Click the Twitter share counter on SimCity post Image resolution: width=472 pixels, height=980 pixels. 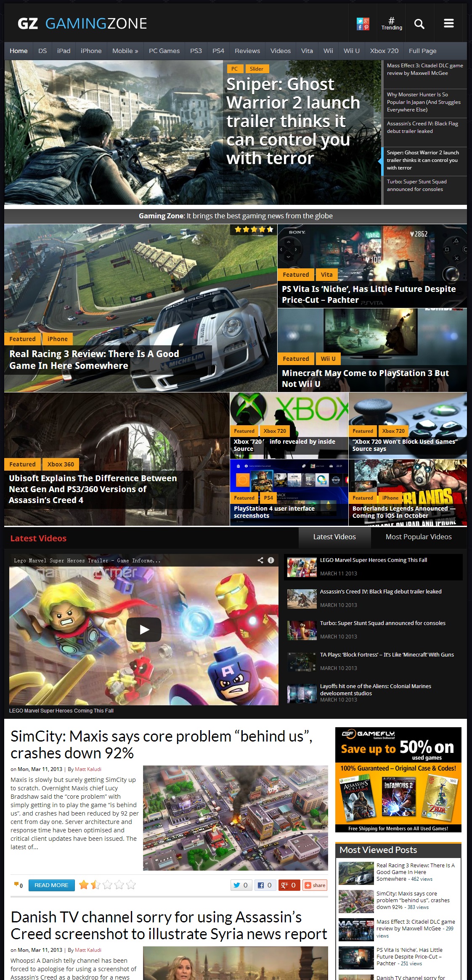pos(241,885)
